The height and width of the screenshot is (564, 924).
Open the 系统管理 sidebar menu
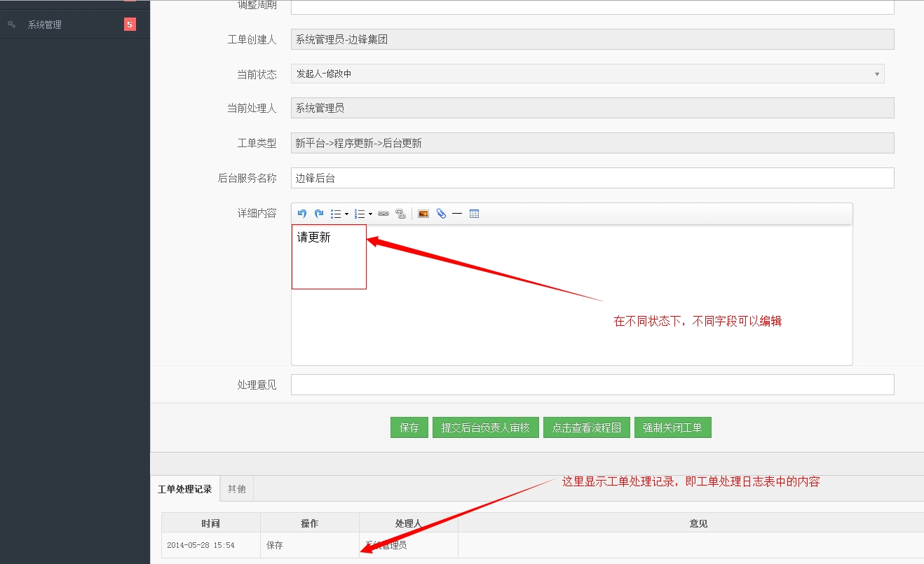pyautogui.click(x=44, y=23)
